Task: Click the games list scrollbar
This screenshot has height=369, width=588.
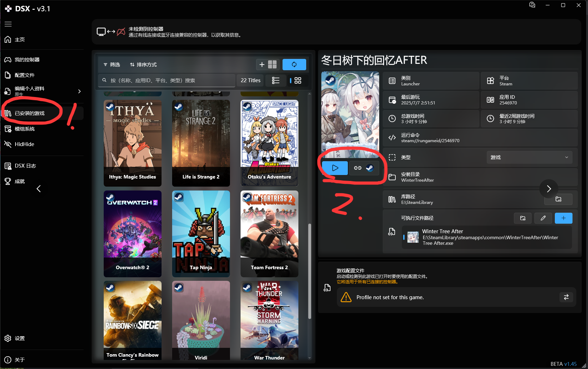Action: 310,271
